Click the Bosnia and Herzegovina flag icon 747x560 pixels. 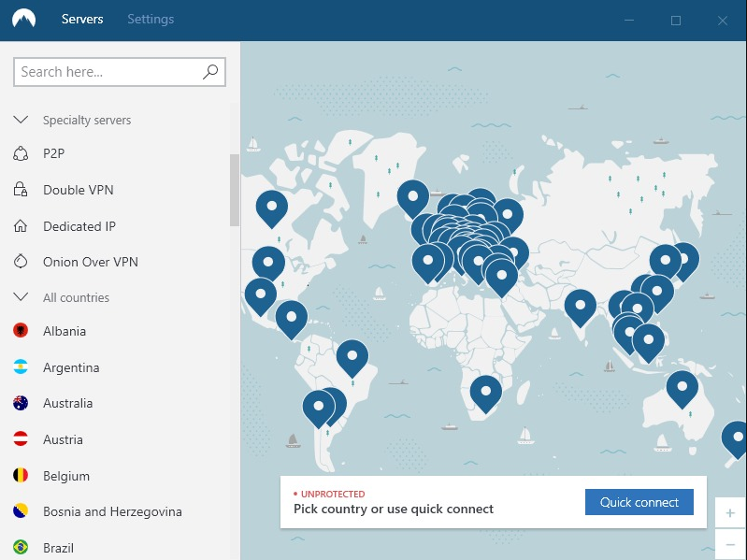point(21,510)
